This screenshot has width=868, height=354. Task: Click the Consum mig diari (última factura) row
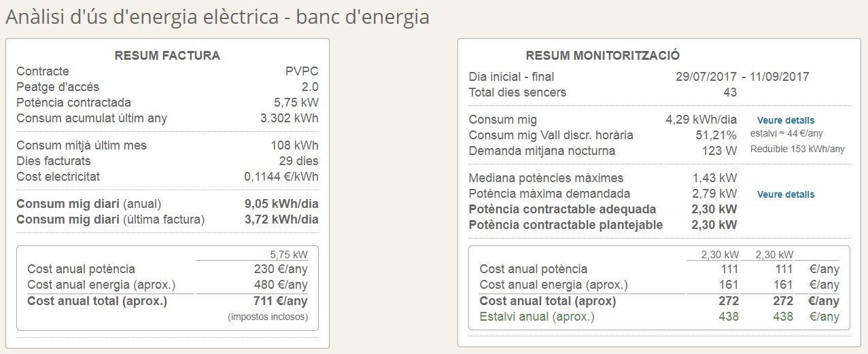pos(167,219)
